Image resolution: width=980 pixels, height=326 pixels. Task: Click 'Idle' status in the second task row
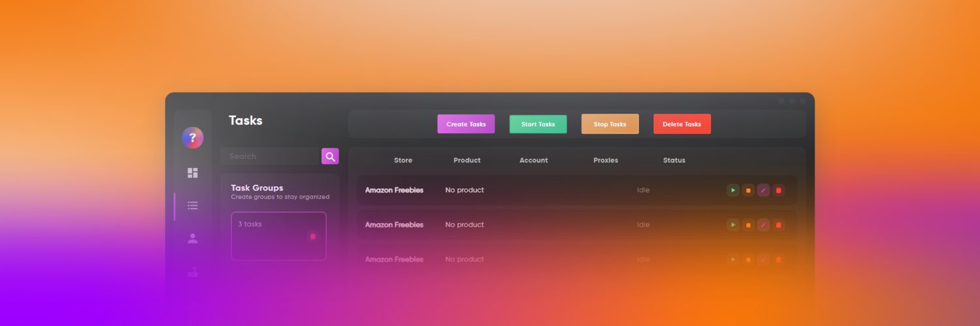[x=644, y=225]
